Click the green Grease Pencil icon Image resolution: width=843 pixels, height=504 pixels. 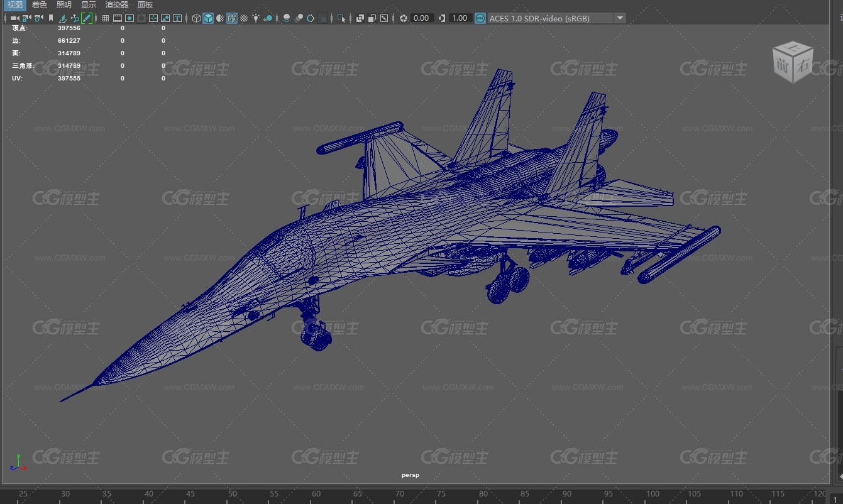[87, 18]
